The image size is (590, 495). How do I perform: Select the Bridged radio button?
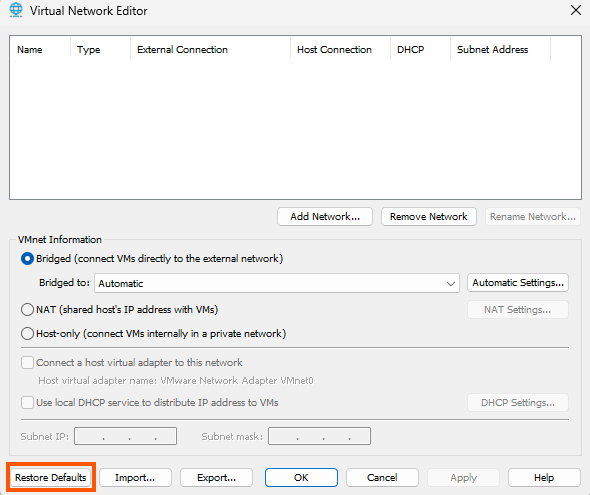(x=27, y=259)
